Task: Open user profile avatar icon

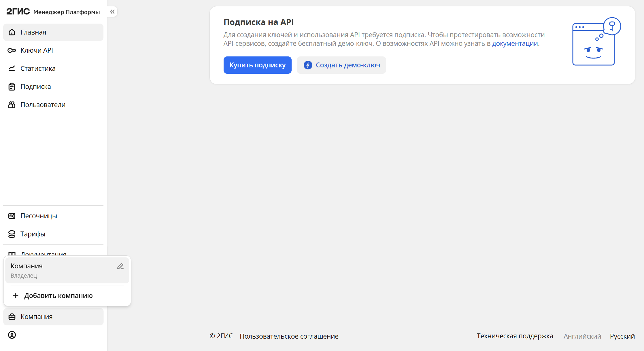Action: (12, 335)
